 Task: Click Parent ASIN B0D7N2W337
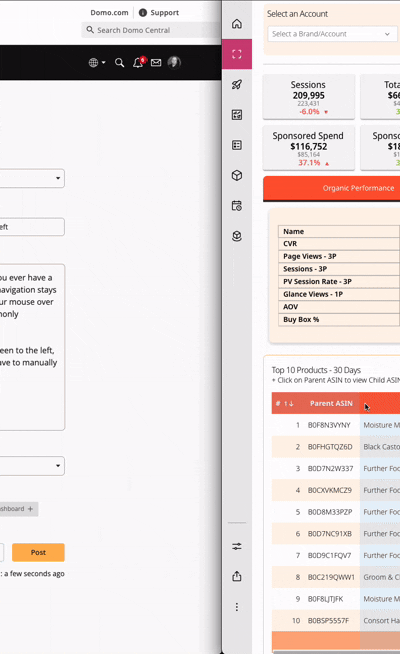pyautogui.click(x=330, y=468)
